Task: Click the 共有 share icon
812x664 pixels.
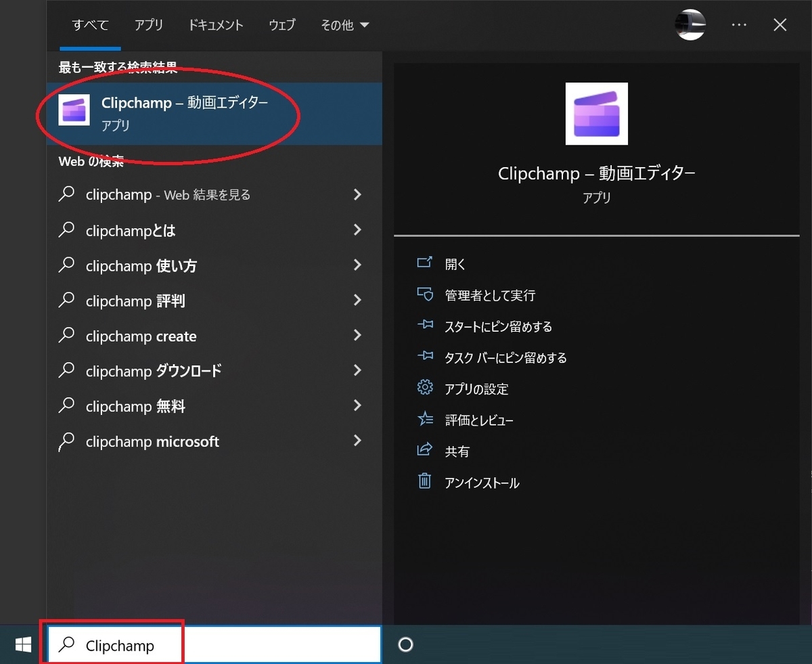Action: tap(425, 451)
